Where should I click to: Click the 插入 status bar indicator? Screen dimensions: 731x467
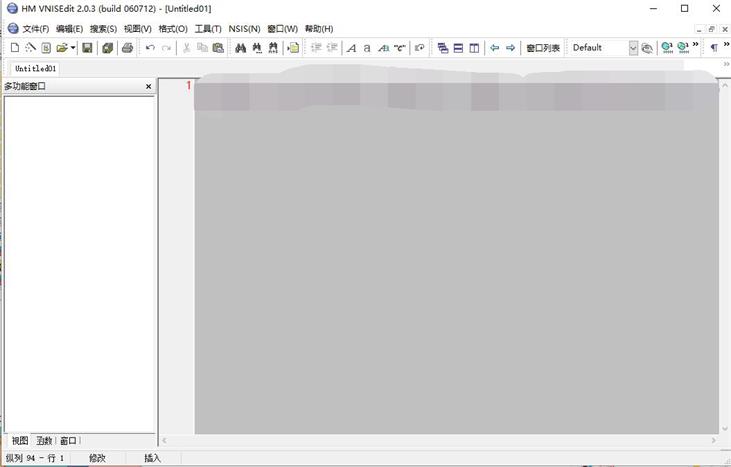click(152, 458)
